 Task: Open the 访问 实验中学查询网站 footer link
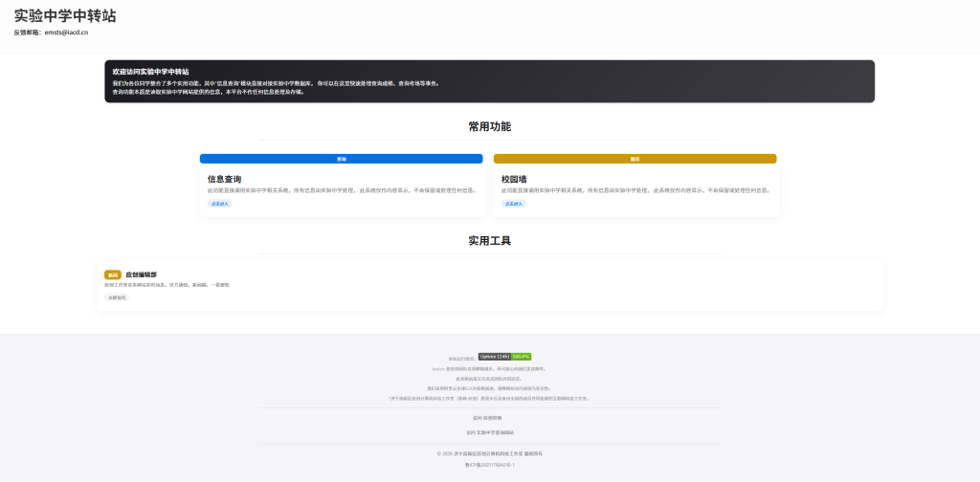[x=489, y=432]
